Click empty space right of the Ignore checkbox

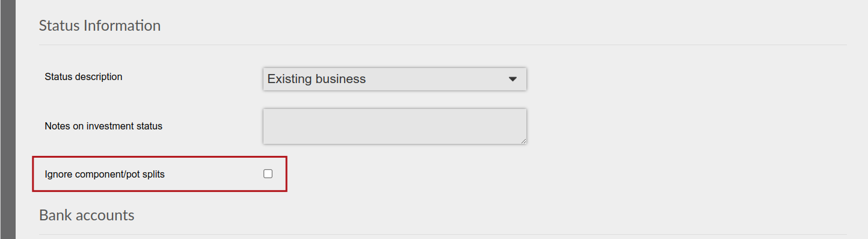coord(280,174)
